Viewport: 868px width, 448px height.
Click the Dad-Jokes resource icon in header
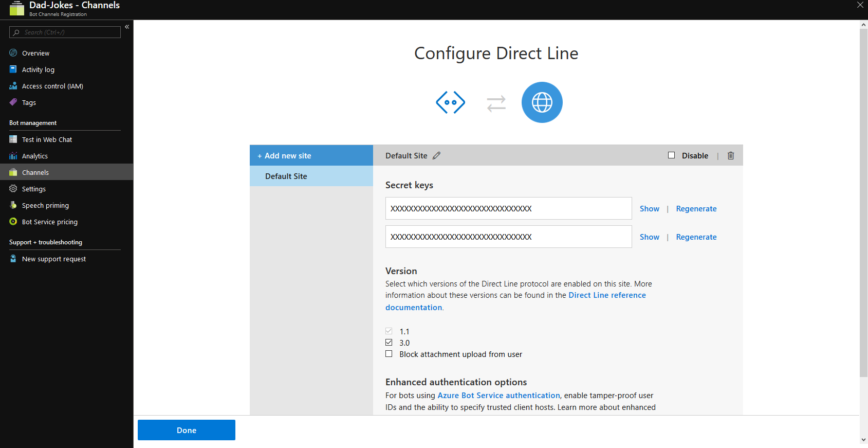[17, 9]
